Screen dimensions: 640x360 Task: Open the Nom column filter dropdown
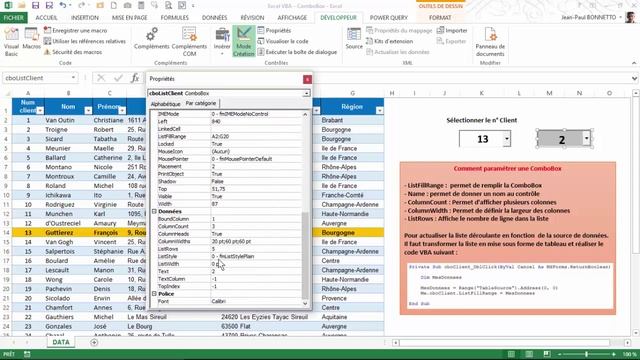[88, 111]
